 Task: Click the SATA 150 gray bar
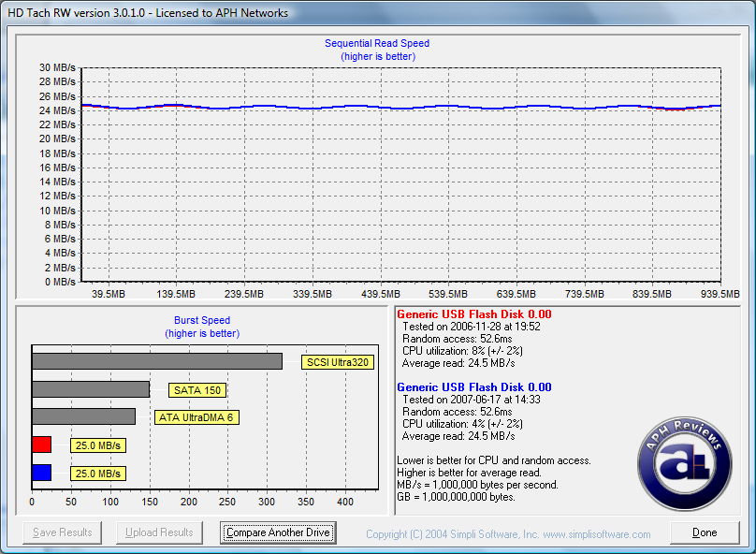(91, 389)
